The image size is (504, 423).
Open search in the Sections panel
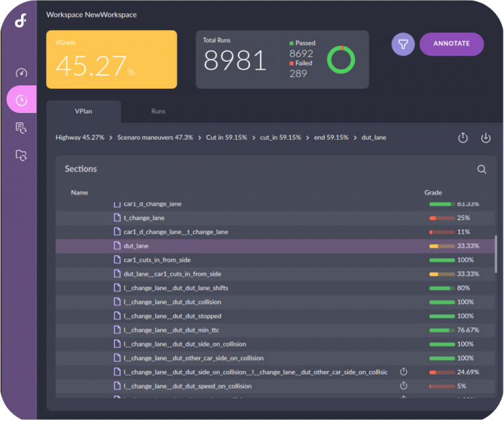[482, 169]
